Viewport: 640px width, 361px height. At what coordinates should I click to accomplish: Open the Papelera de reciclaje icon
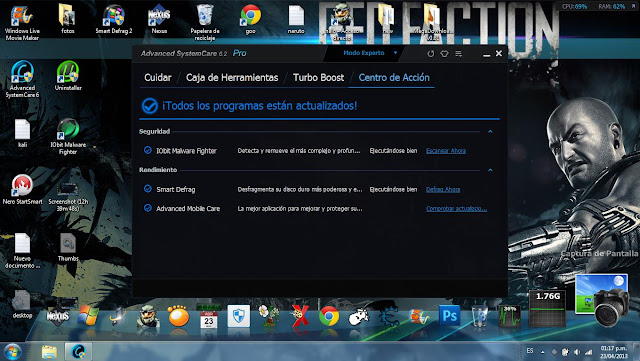coord(205,22)
